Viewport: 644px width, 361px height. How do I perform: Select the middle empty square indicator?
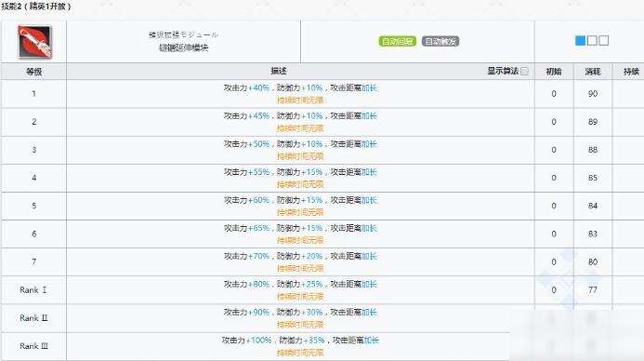pyautogui.click(x=592, y=40)
